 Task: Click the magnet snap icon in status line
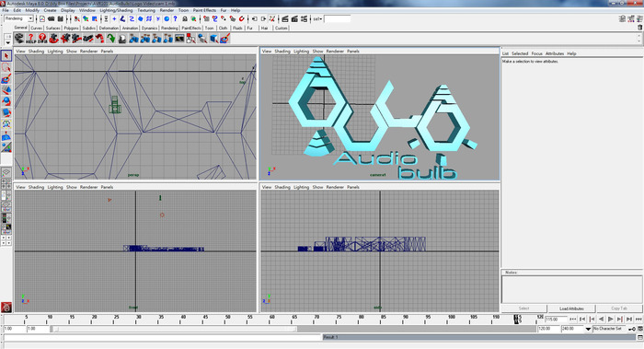pyautogui.click(x=242, y=18)
